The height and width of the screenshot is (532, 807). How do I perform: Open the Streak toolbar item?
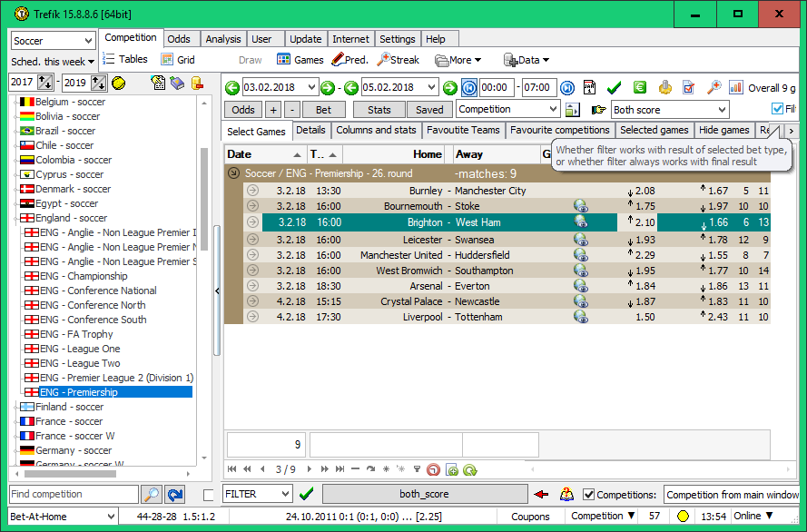pyautogui.click(x=399, y=60)
